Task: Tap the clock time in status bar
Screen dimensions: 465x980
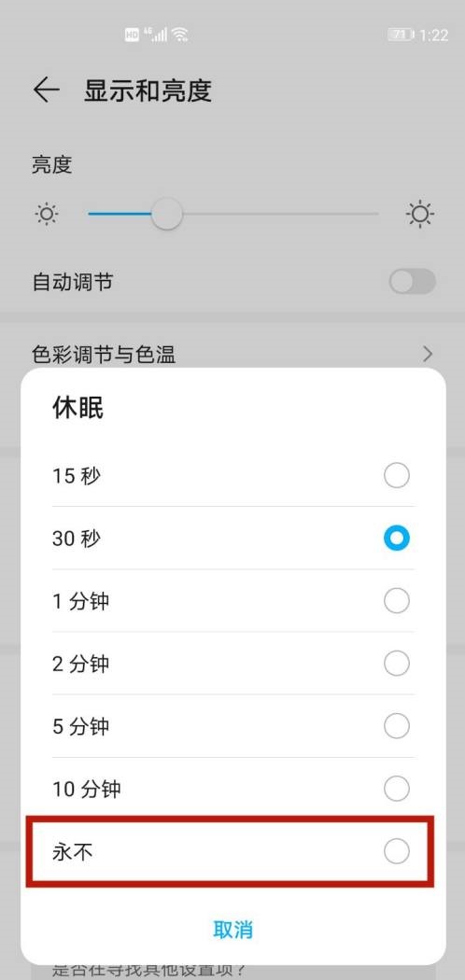Action: pos(434,35)
